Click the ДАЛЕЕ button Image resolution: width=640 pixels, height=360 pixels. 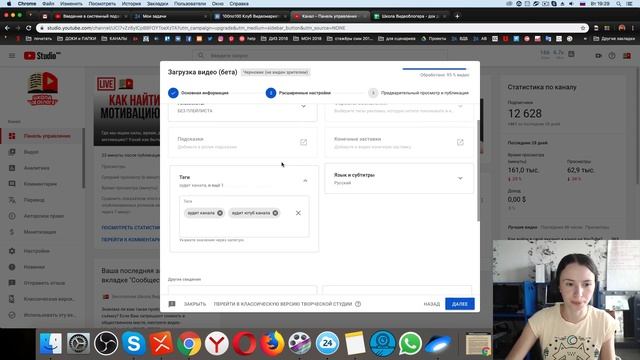(460, 304)
